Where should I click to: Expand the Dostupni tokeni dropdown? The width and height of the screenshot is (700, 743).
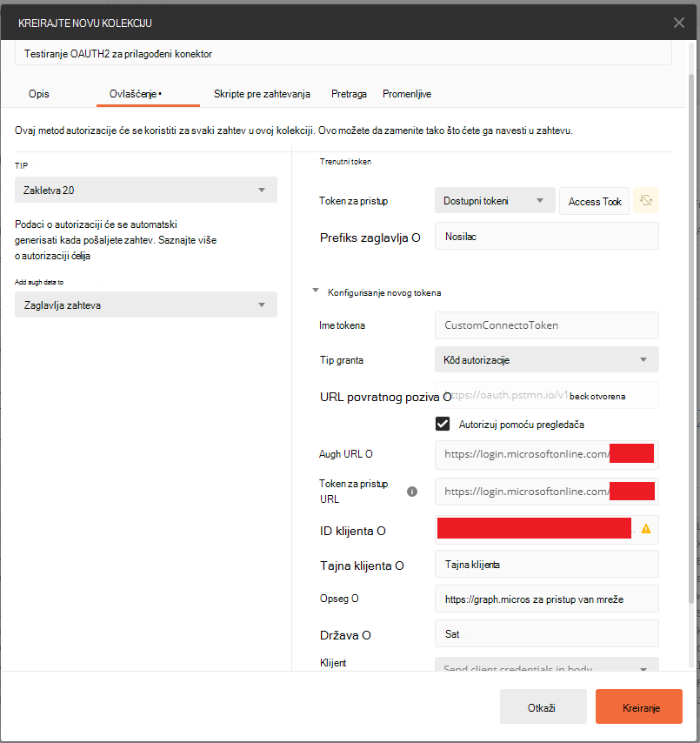coord(495,200)
